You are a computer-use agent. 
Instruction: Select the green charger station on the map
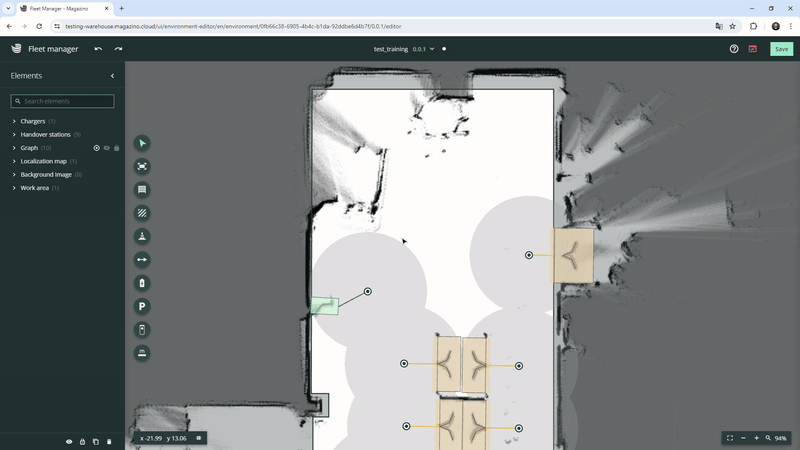(x=324, y=306)
